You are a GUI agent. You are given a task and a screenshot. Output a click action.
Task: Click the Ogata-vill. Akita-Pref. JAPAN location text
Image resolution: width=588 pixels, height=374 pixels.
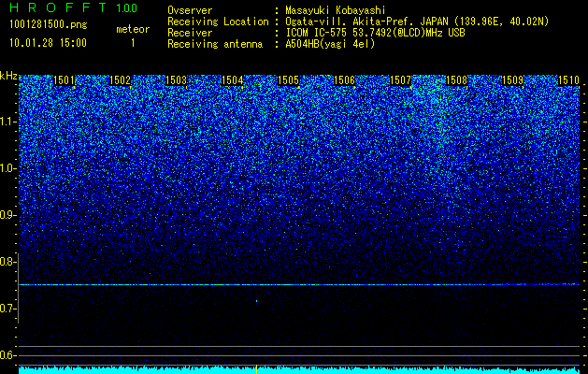pyautogui.click(x=417, y=22)
